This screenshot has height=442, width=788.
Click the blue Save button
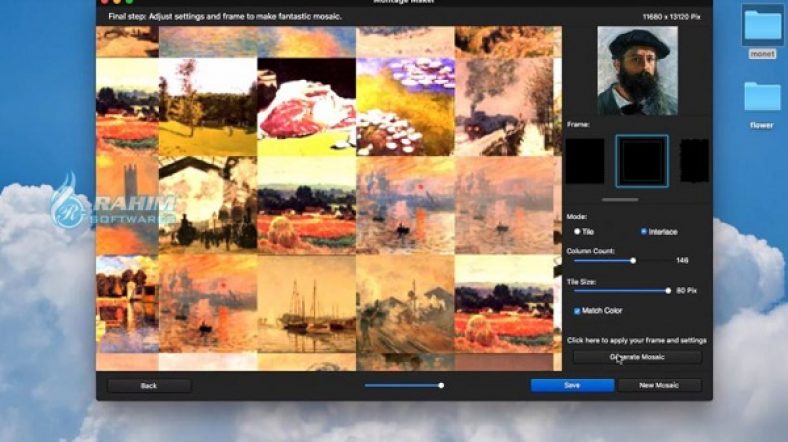pyautogui.click(x=571, y=385)
